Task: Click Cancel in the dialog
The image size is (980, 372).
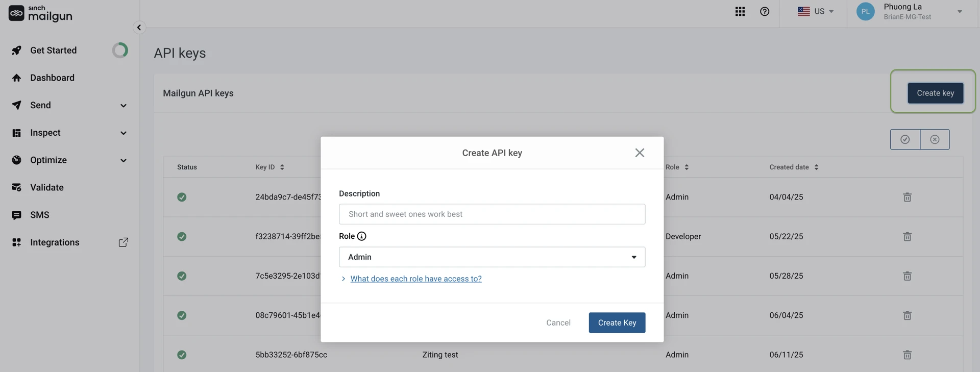Action: pyautogui.click(x=558, y=323)
